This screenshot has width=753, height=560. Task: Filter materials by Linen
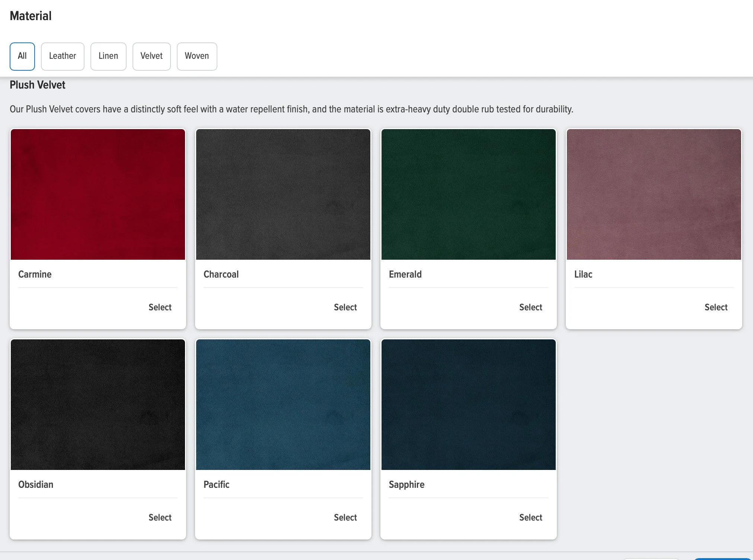tap(108, 56)
